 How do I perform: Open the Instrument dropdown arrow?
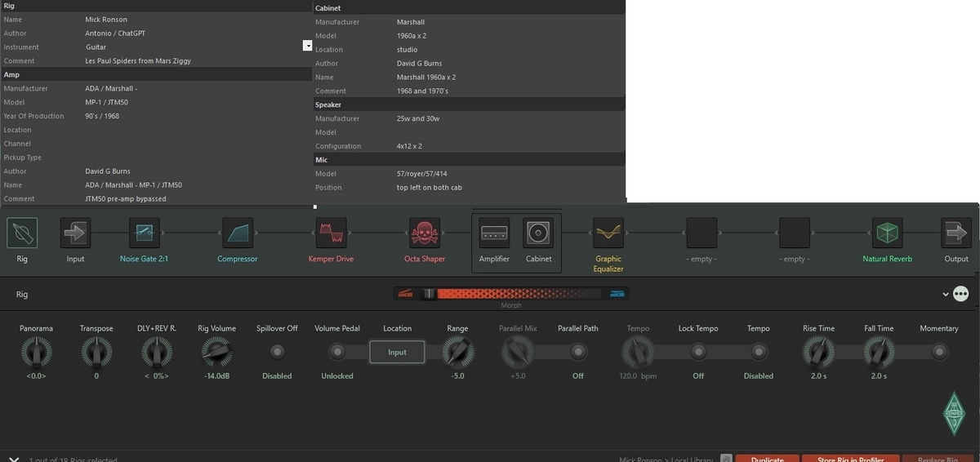point(308,46)
